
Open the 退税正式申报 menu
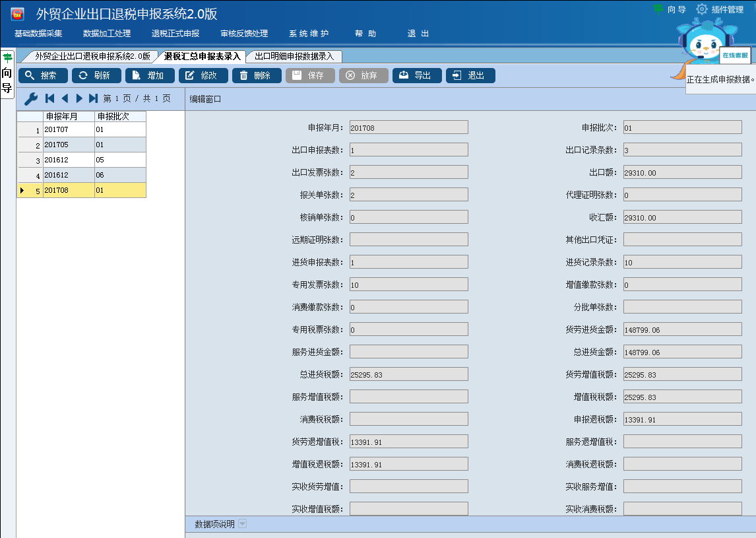175,34
